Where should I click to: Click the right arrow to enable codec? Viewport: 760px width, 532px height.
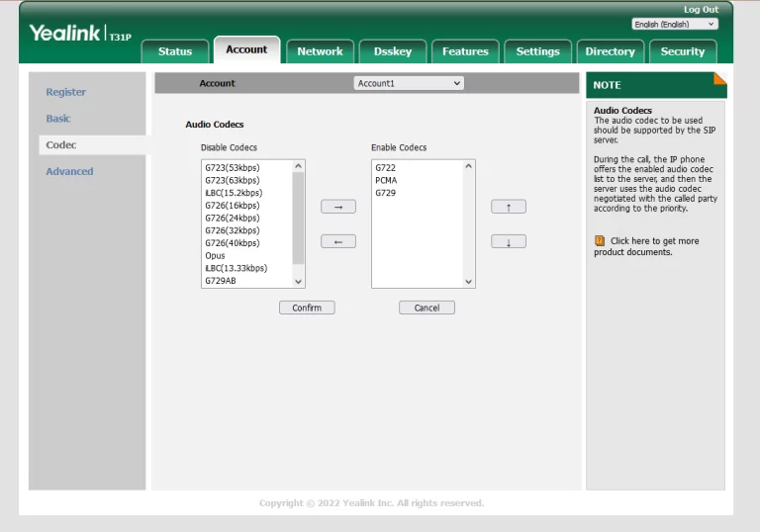tap(337, 207)
